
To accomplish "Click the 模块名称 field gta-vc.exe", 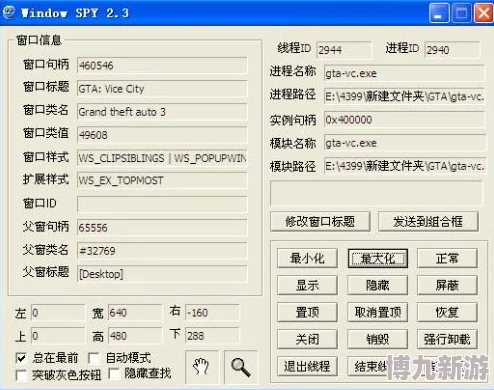I will point(404,143).
